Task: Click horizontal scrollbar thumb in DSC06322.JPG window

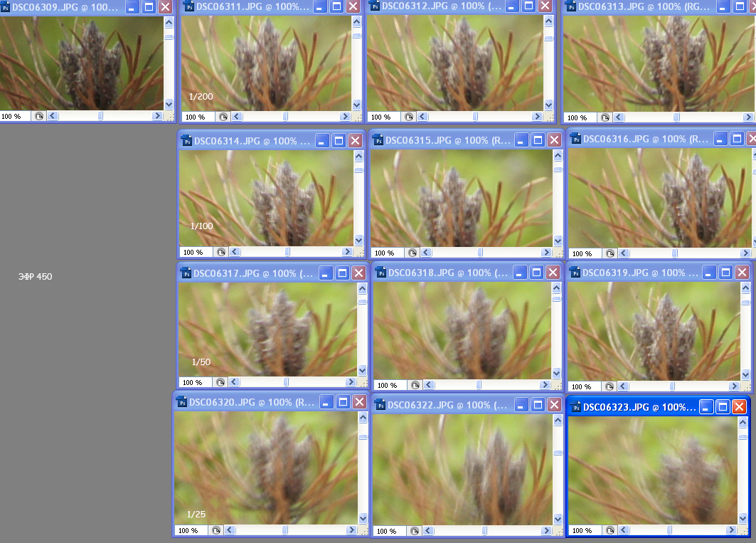Action: click(484, 531)
